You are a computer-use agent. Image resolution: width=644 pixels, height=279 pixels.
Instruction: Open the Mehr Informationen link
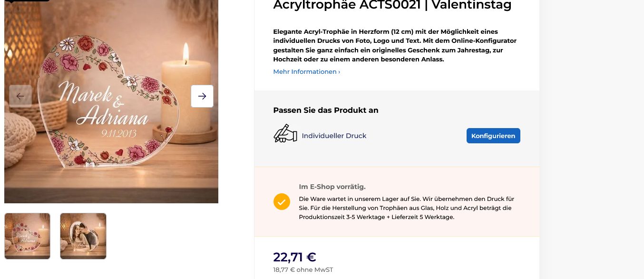(306, 72)
